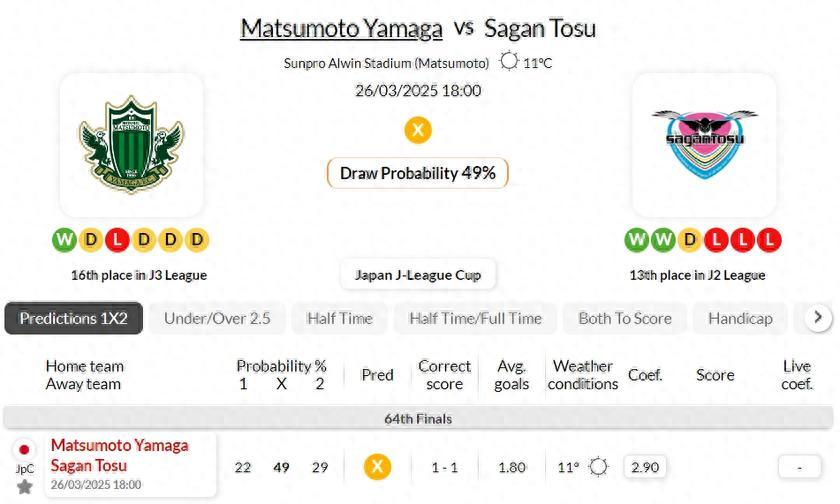Click Matsumoto Yamaga's green W form badge
The height and width of the screenshot is (504, 840).
[64, 240]
